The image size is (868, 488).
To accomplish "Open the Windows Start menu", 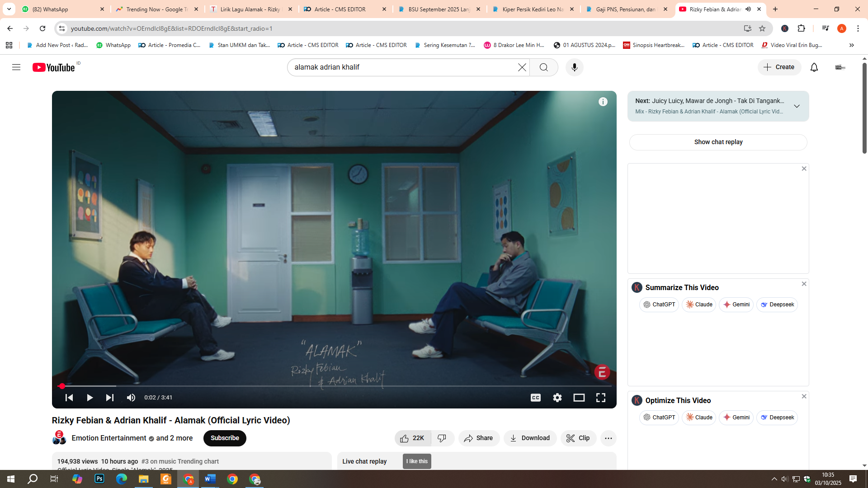I will click(x=11, y=479).
